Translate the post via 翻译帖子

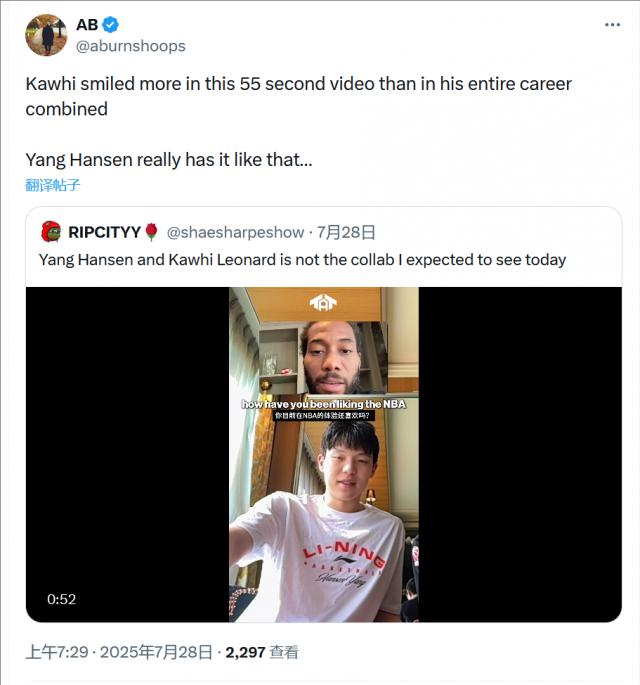[x=53, y=185]
